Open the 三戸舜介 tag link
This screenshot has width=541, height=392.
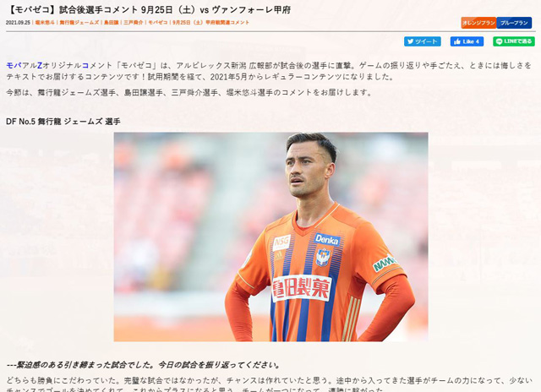pyautogui.click(x=134, y=23)
